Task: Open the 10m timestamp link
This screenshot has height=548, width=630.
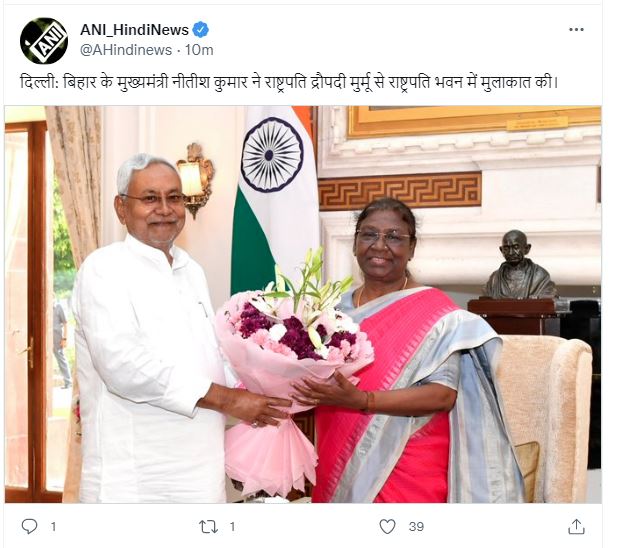Action: (199, 50)
